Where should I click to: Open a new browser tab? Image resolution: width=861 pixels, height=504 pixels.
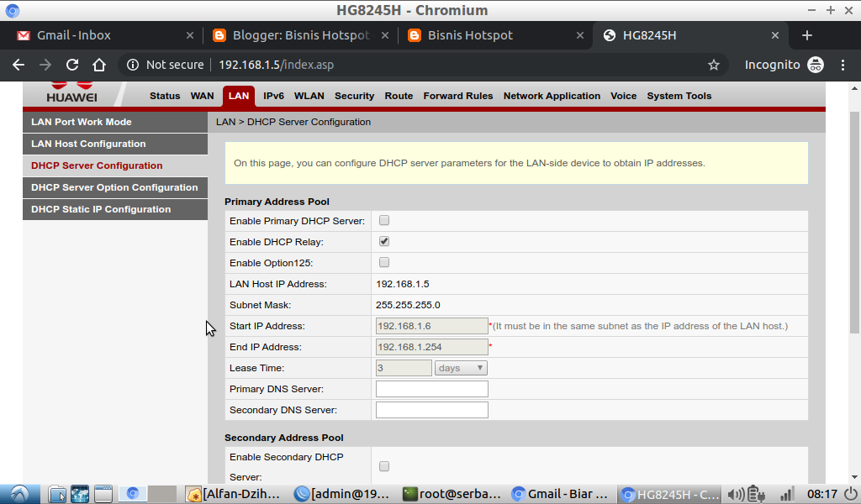806,35
